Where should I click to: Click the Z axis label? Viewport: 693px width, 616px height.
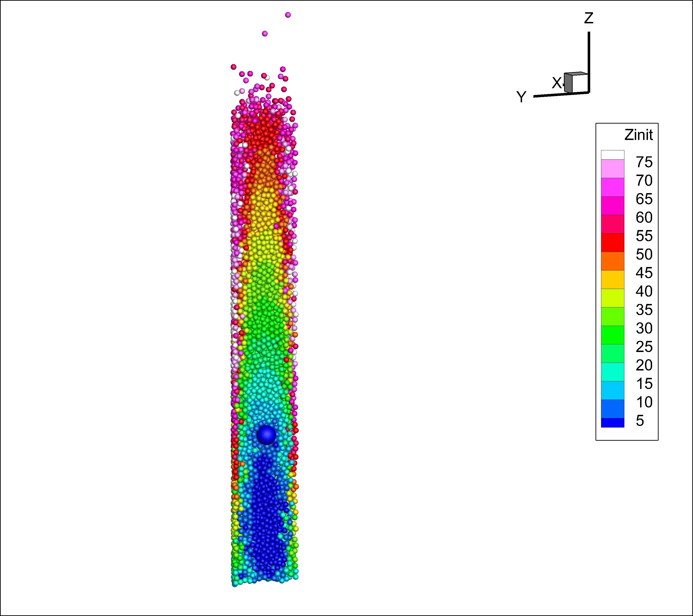point(589,18)
